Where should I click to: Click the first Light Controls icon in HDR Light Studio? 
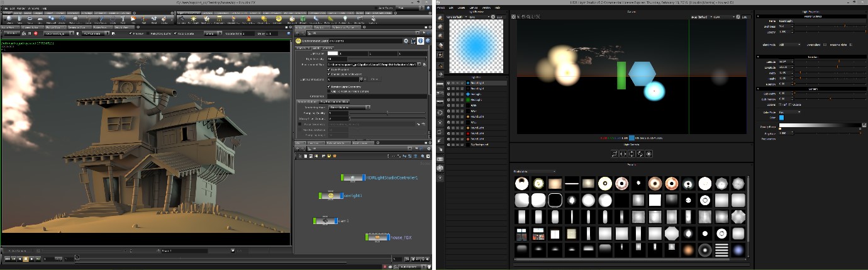pos(615,154)
